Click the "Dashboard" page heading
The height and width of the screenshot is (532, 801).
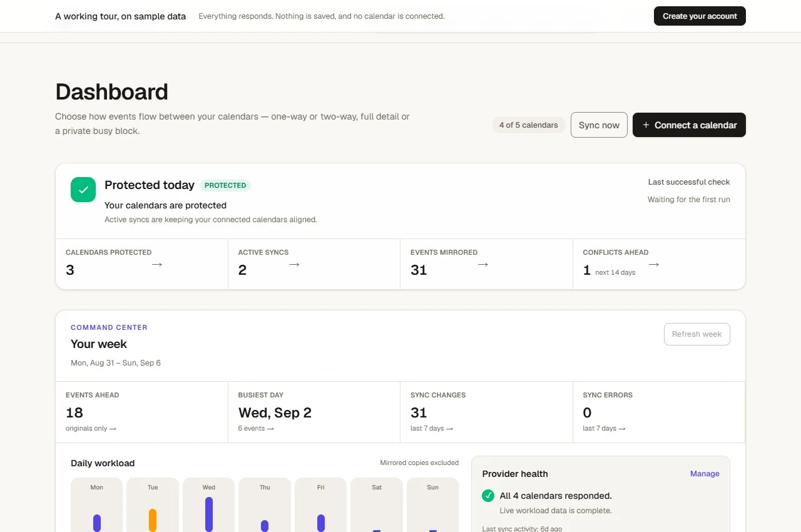(x=111, y=92)
